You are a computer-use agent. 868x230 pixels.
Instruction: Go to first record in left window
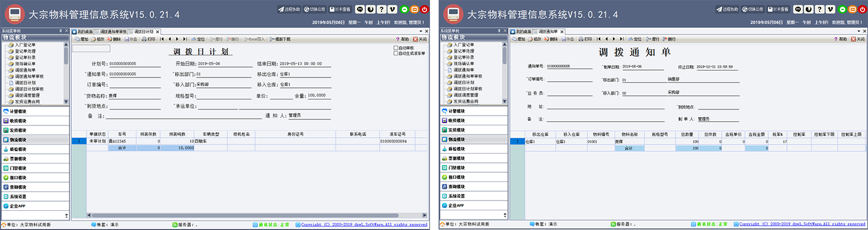(162, 39)
